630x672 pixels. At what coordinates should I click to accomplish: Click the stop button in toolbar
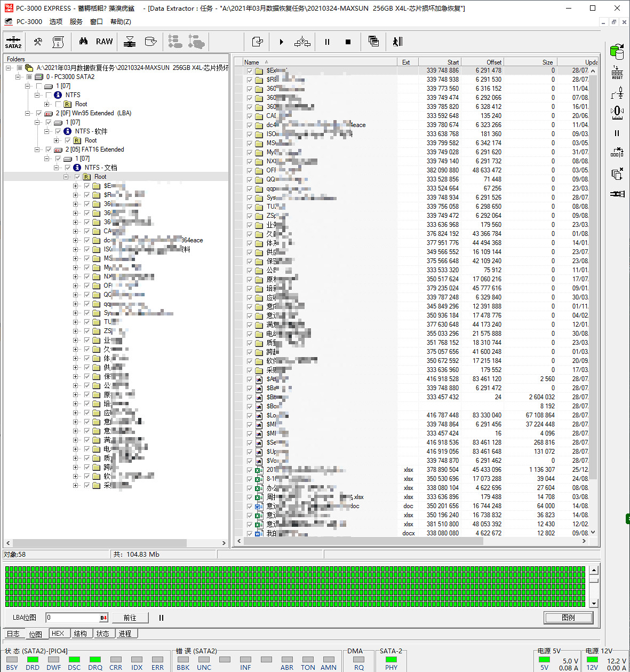pyautogui.click(x=348, y=42)
